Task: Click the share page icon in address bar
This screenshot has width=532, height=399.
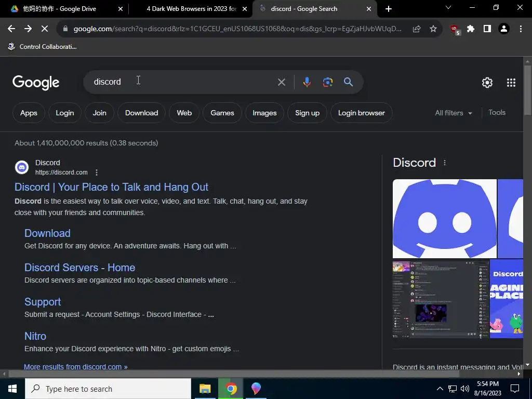Action: point(417,29)
